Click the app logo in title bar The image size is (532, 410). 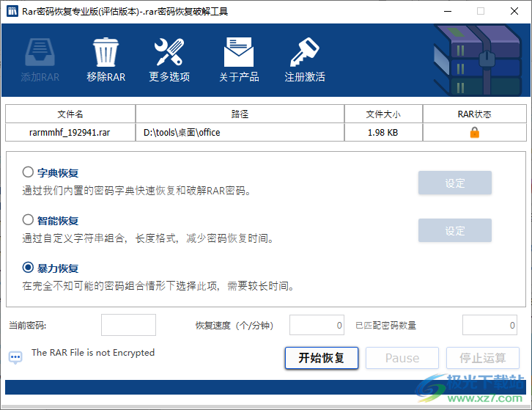pos(12,11)
